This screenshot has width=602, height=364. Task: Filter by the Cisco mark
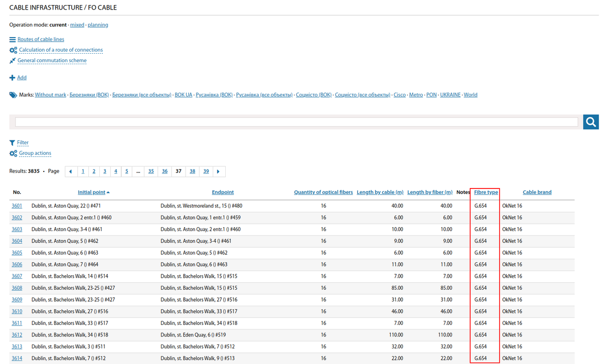(x=399, y=95)
